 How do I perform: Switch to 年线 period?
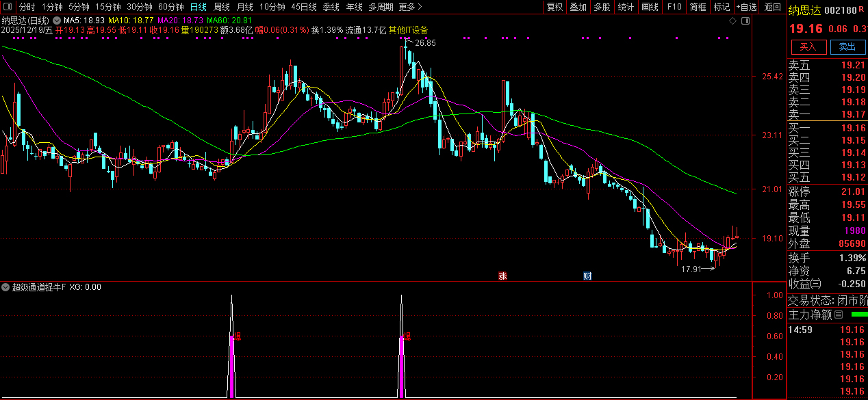[x=355, y=7]
